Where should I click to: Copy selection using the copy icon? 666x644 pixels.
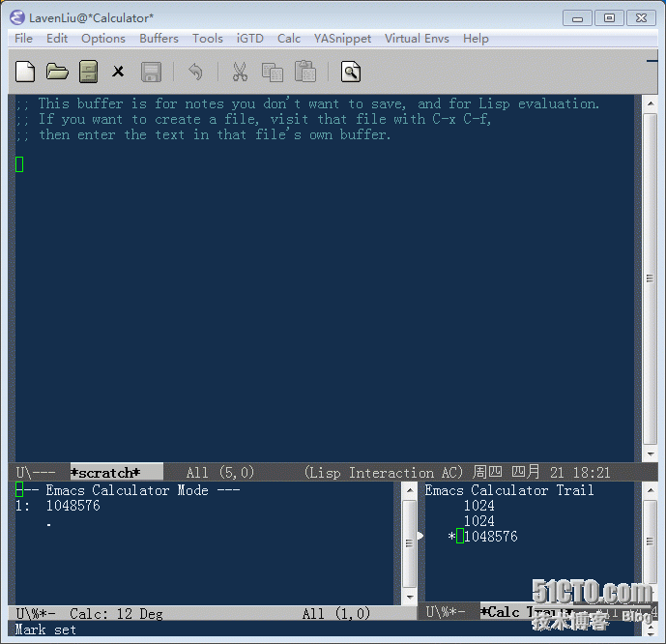273,72
